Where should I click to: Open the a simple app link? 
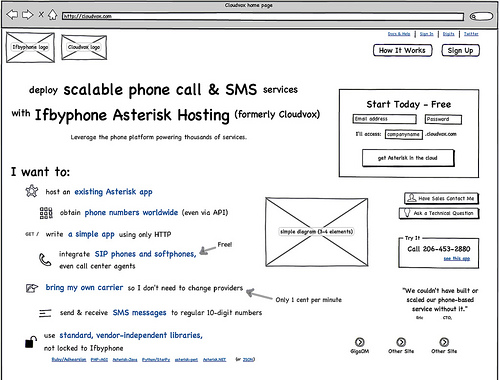[x=91, y=234]
